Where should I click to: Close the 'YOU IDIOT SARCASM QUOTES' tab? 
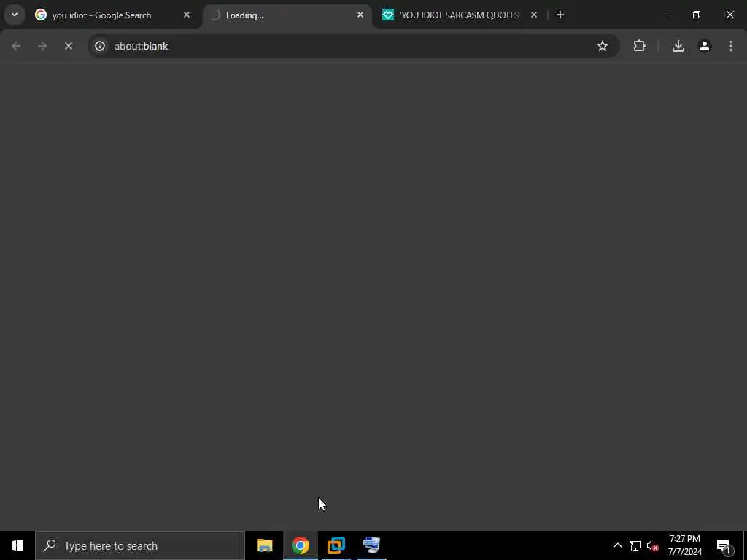[x=534, y=15]
